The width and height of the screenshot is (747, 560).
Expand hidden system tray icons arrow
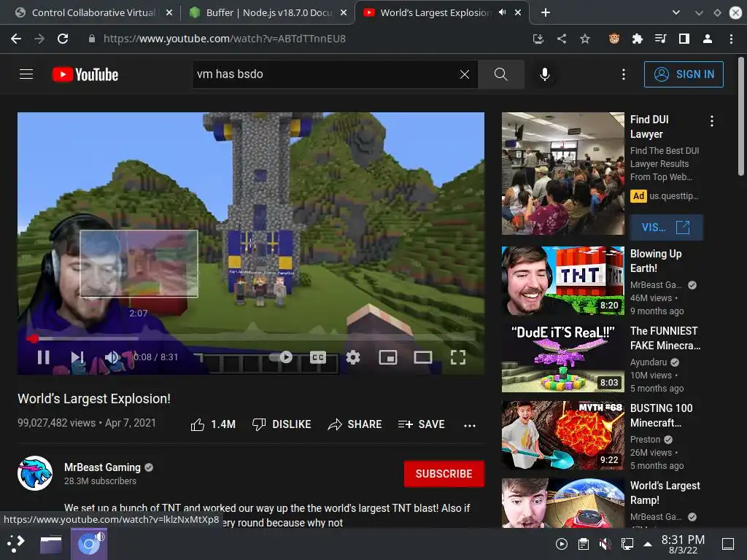click(648, 544)
